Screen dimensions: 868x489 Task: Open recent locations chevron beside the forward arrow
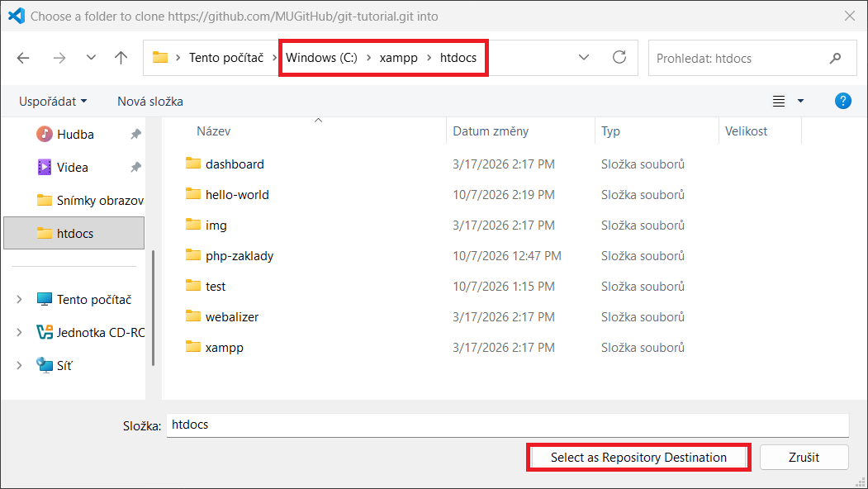coord(92,57)
